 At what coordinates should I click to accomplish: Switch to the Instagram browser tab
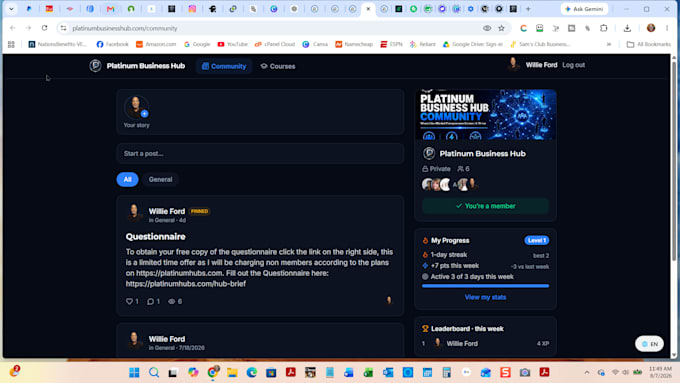192,9
